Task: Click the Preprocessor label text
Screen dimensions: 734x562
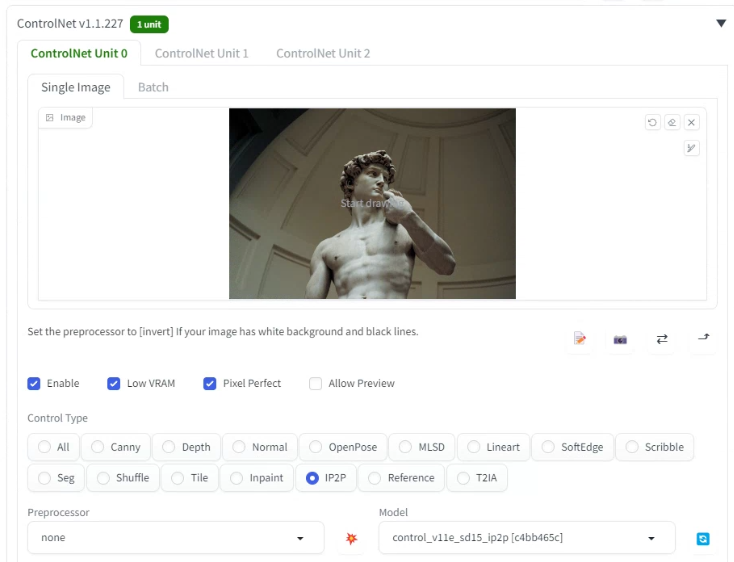Action: tap(58, 512)
